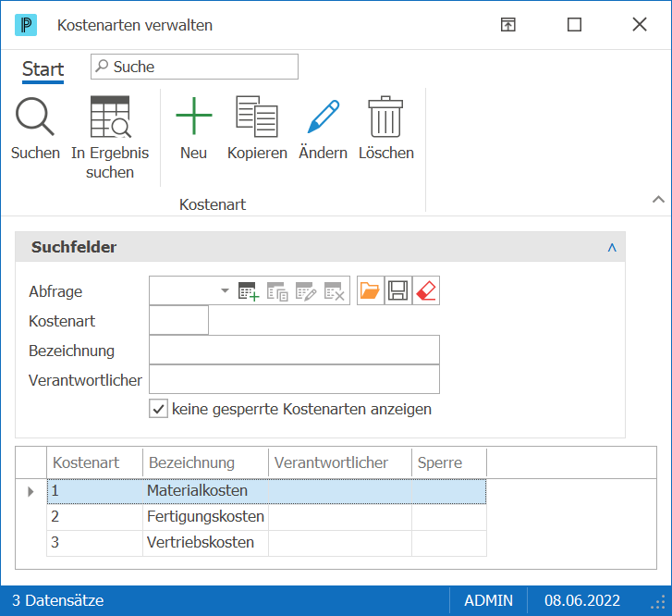The image size is (672, 616).
Task: Sort by Sperre column header
Action: coord(449,462)
